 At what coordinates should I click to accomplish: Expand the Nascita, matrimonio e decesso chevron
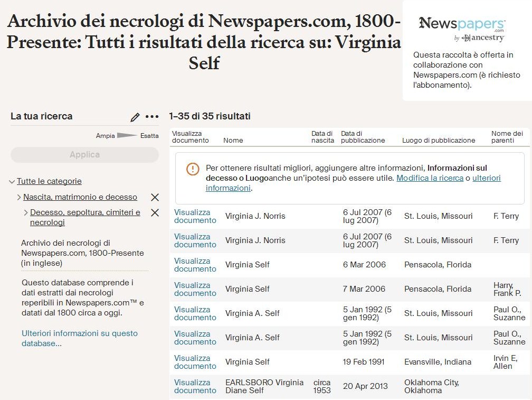tap(19, 197)
